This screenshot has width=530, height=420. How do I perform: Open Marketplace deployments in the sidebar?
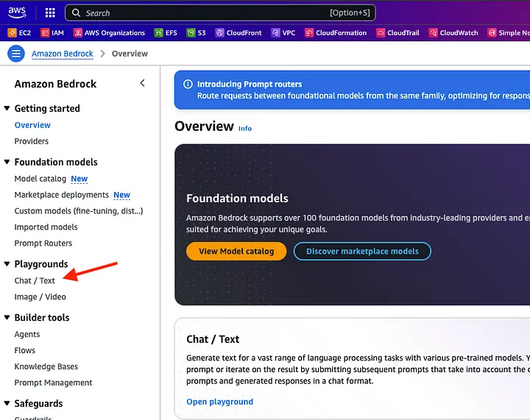click(62, 195)
